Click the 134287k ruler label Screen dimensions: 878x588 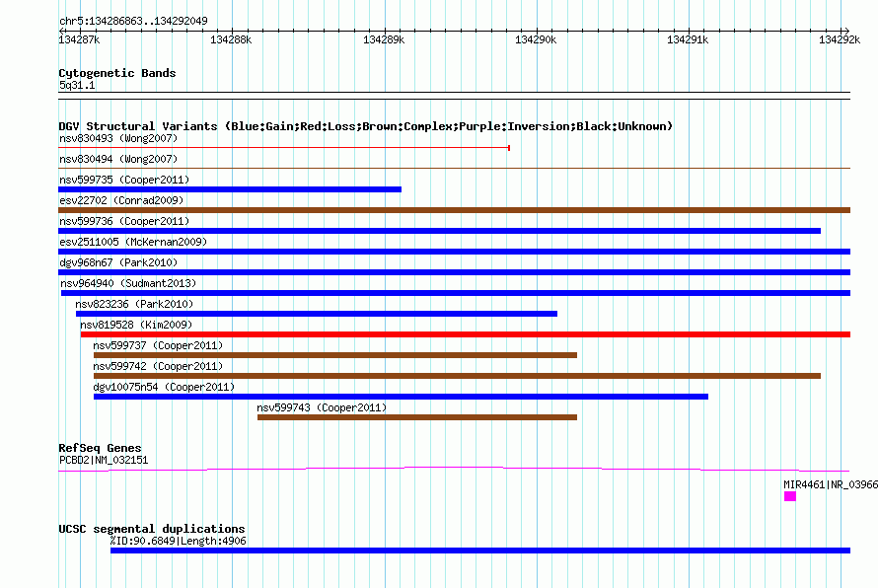point(79,39)
